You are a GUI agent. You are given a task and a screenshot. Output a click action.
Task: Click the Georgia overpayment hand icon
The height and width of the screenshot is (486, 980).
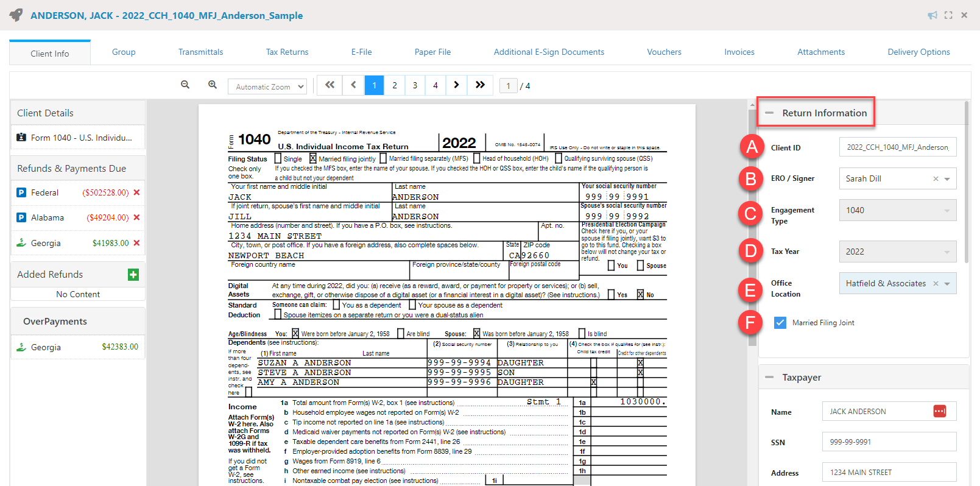pyautogui.click(x=21, y=347)
